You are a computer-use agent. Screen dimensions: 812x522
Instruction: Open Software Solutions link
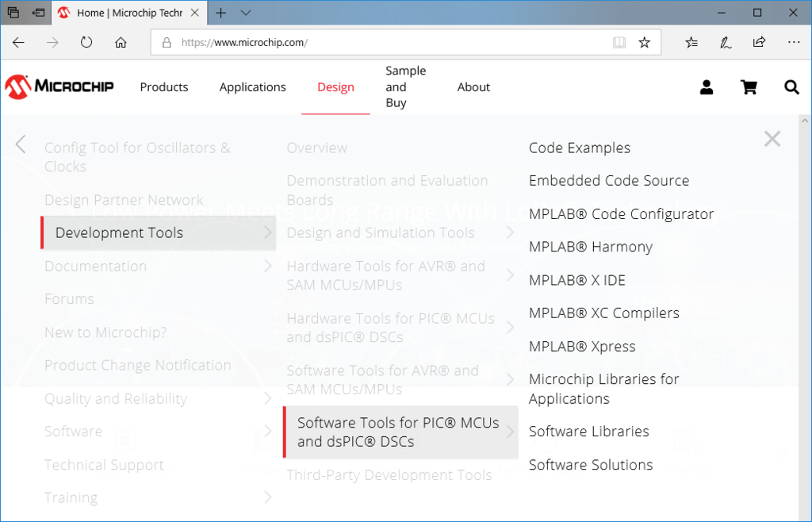point(591,465)
